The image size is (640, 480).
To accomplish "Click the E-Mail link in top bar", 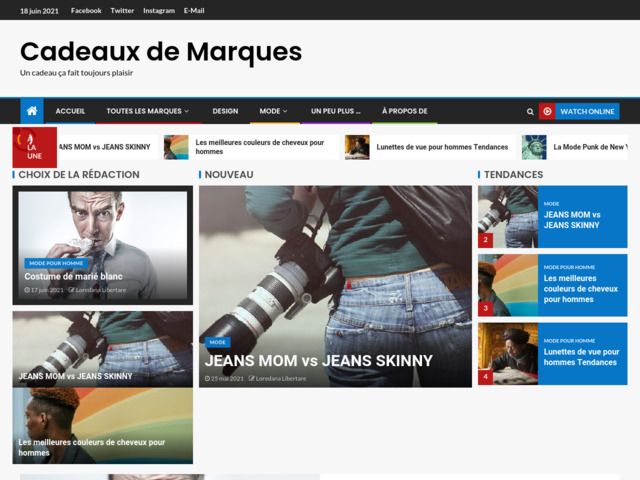I will pos(194,11).
